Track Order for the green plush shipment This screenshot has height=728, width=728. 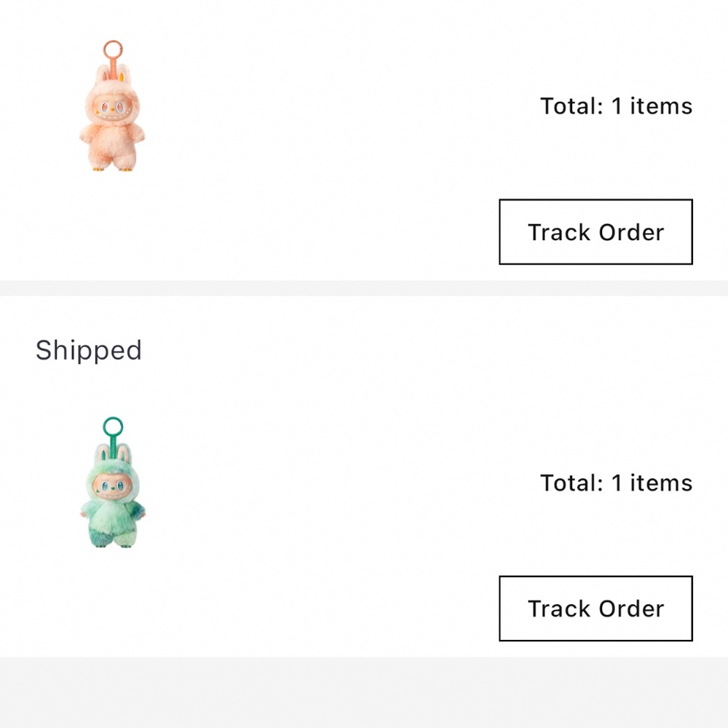[596, 609]
